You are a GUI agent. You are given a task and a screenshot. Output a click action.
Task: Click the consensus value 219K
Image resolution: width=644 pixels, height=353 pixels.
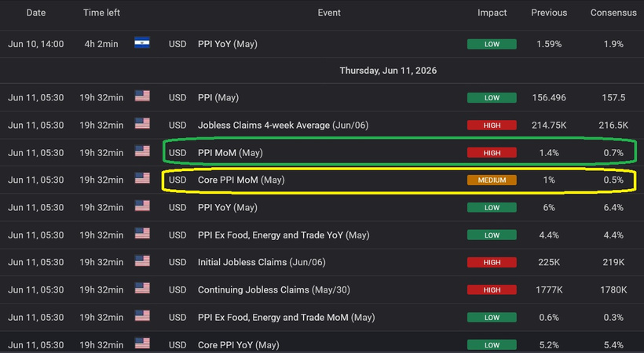[x=613, y=262]
